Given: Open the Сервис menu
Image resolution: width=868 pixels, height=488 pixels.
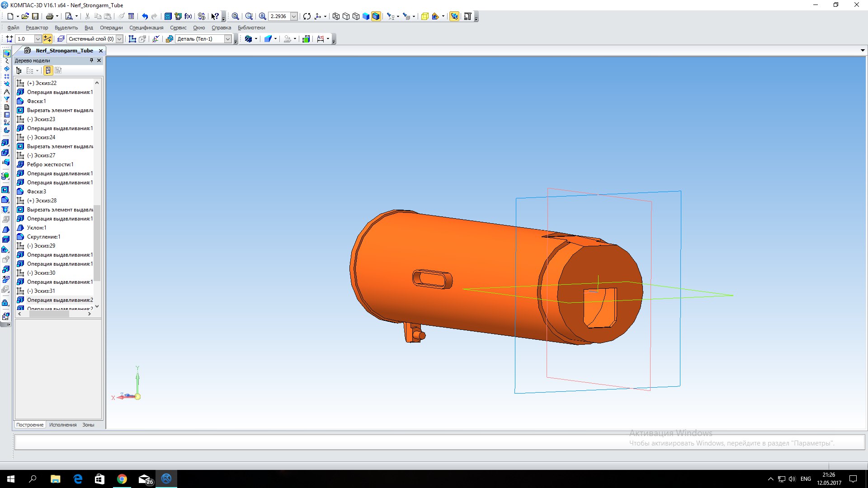Looking at the screenshot, I should (x=178, y=28).
